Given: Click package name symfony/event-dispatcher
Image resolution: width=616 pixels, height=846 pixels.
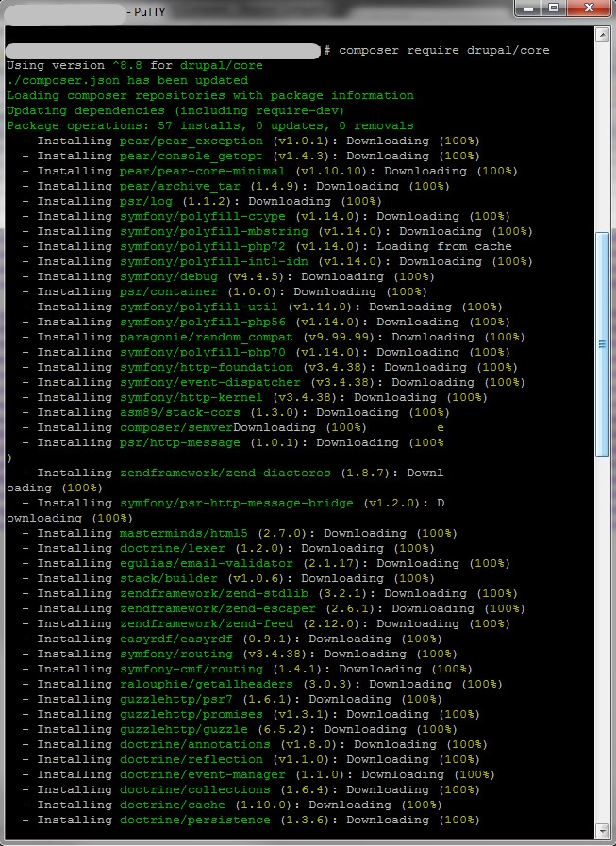Looking at the screenshot, I should (210, 383).
